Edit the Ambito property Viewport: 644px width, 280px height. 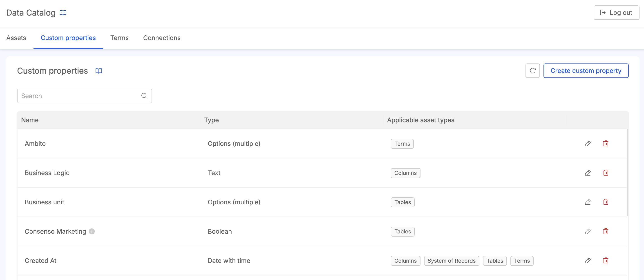pyautogui.click(x=588, y=144)
